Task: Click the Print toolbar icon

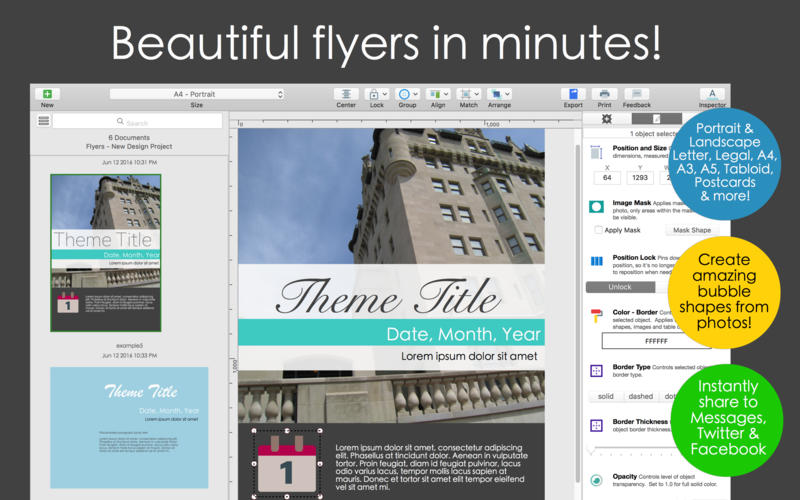Action: coord(604,93)
